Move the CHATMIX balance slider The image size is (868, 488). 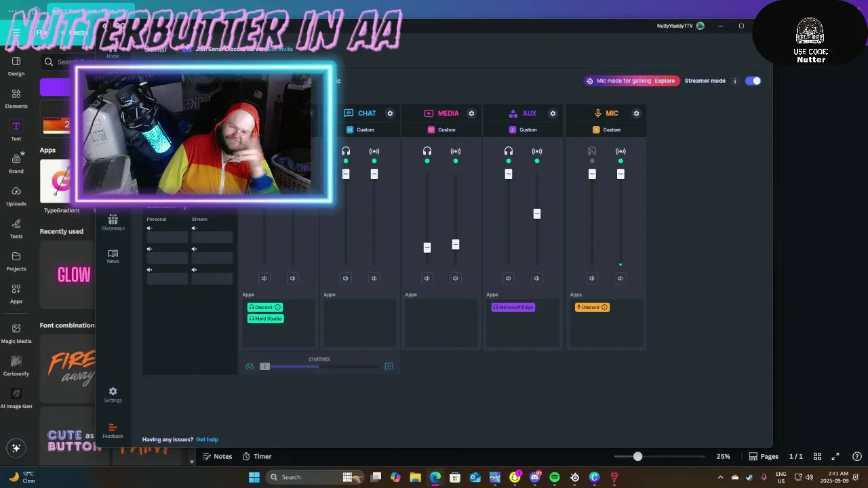pyautogui.click(x=265, y=367)
